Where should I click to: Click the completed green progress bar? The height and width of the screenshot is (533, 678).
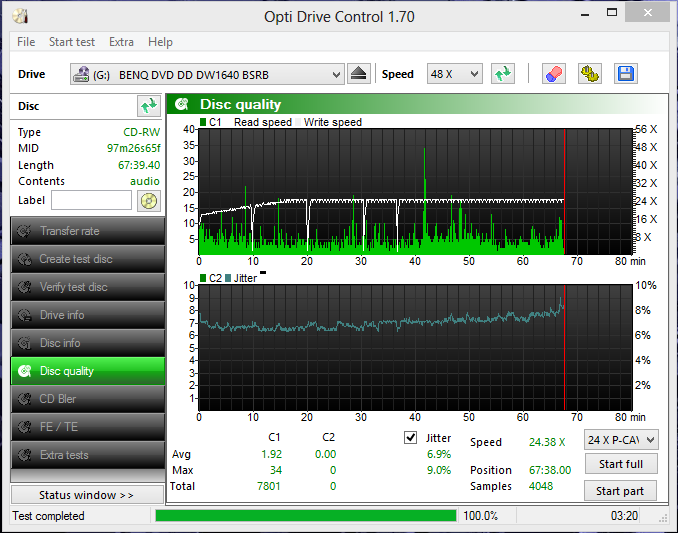306,516
